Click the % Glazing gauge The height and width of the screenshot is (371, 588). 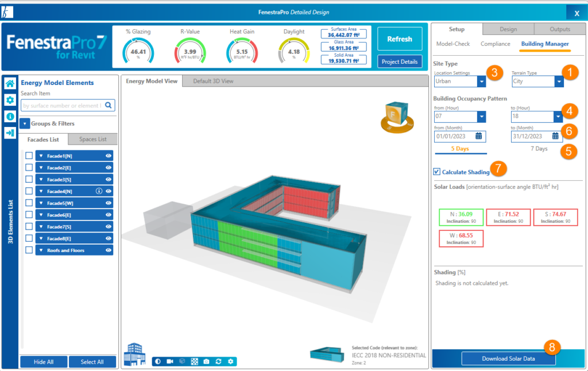coord(138,52)
